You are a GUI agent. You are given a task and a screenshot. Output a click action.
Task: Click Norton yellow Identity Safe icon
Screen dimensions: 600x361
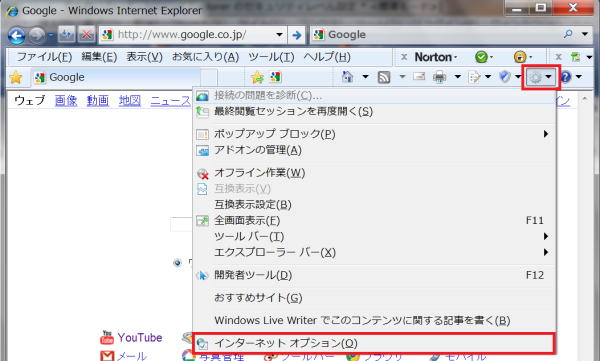[x=520, y=57]
